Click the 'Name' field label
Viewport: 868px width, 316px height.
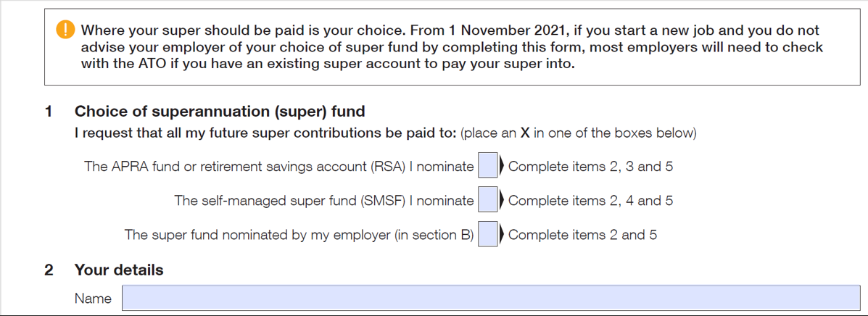tap(93, 299)
